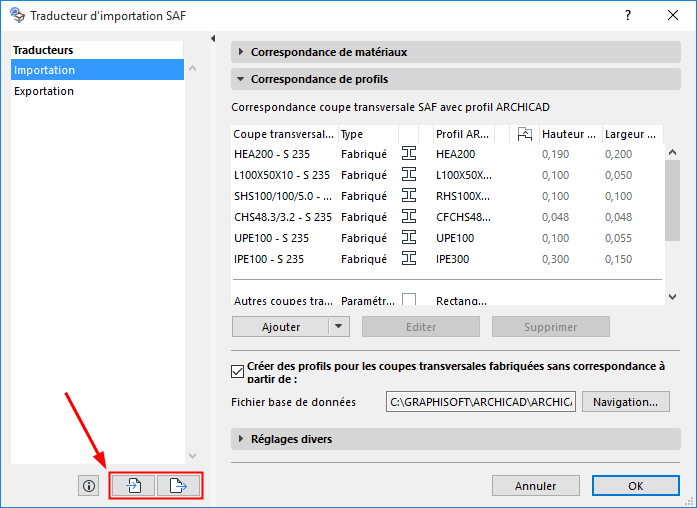The width and height of the screenshot is (697, 508).
Task: Click the export translator icon button
Action: point(179,486)
